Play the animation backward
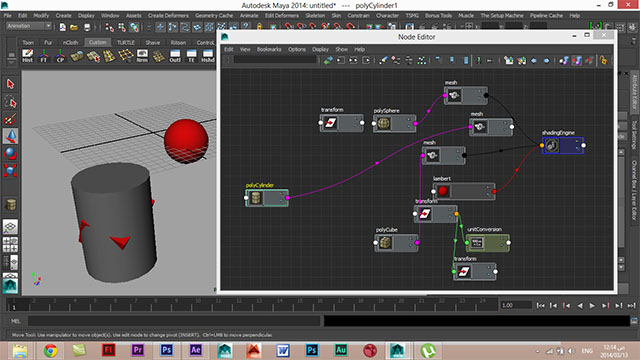The height and width of the screenshot is (360, 640). [x=580, y=306]
